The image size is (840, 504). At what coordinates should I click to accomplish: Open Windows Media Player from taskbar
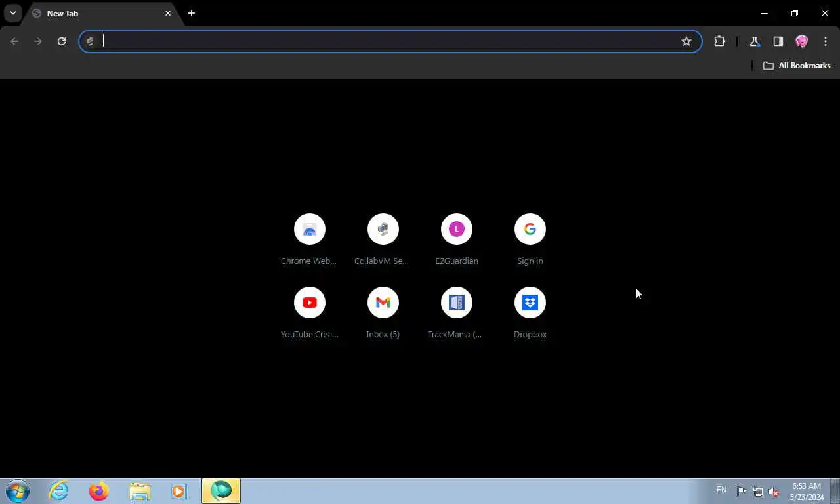(x=180, y=491)
